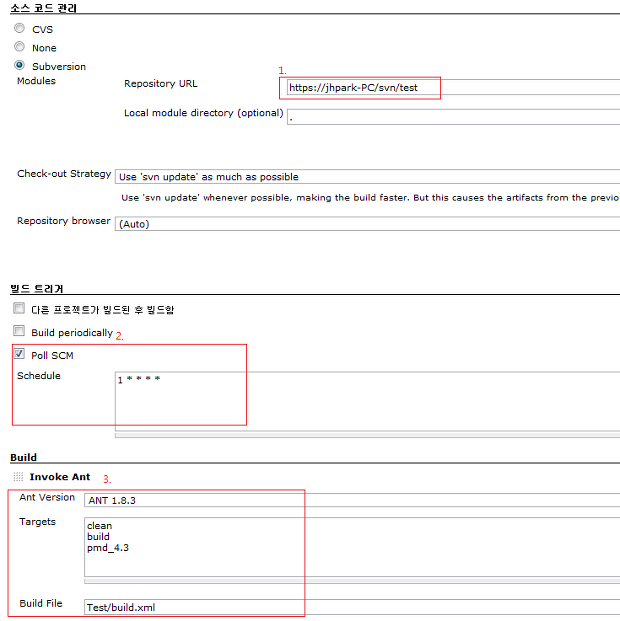Select the Subversion radio button
Image resolution: width=620 pixels, height=621 pixels.
(x=19, y=65)
